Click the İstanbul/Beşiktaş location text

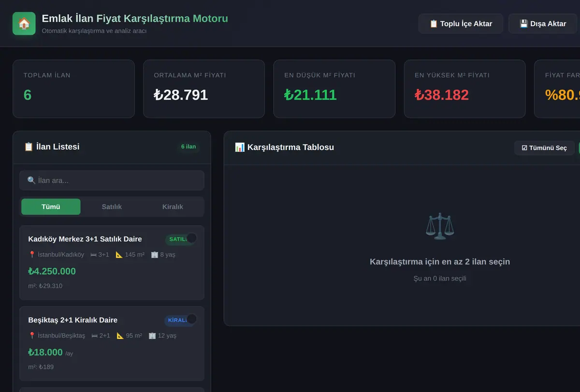click(61, 335)
